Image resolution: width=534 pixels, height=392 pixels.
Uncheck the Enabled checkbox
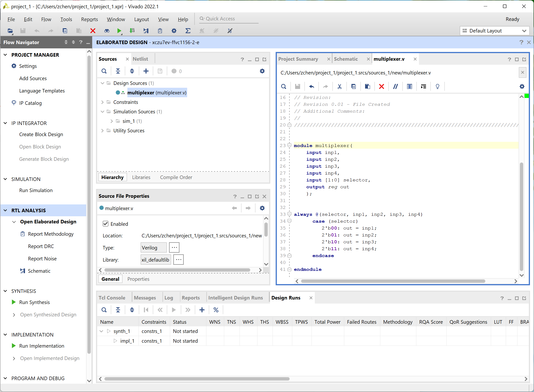[106, 224]
